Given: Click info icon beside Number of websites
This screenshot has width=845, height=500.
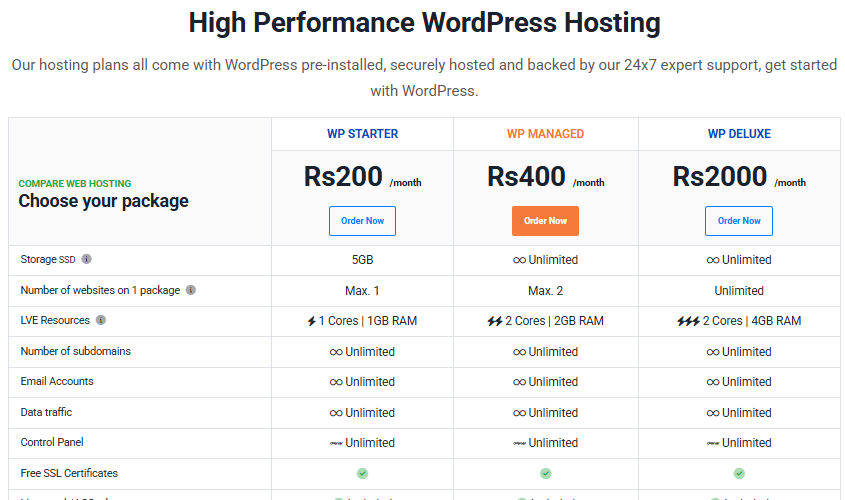Looking at the screenshot, I should click(x=191, y=290).
